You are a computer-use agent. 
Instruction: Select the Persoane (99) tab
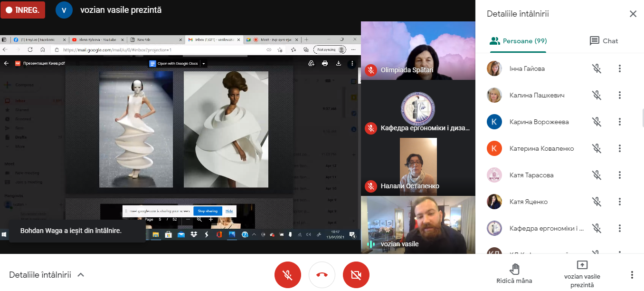(x=518, y=41)
